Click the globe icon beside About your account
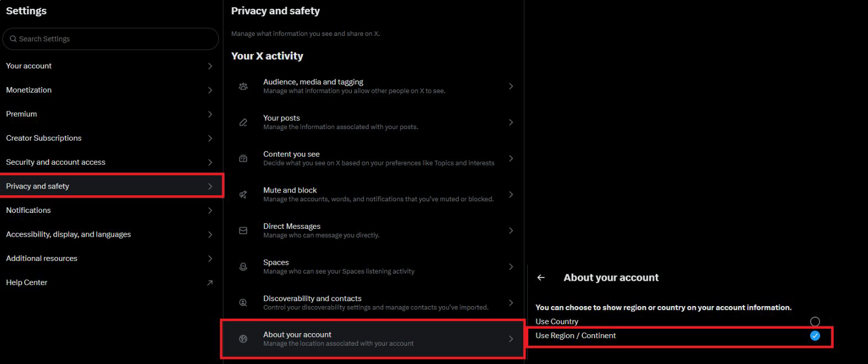Viewport: 868px width, 364px height. (243, 339)
